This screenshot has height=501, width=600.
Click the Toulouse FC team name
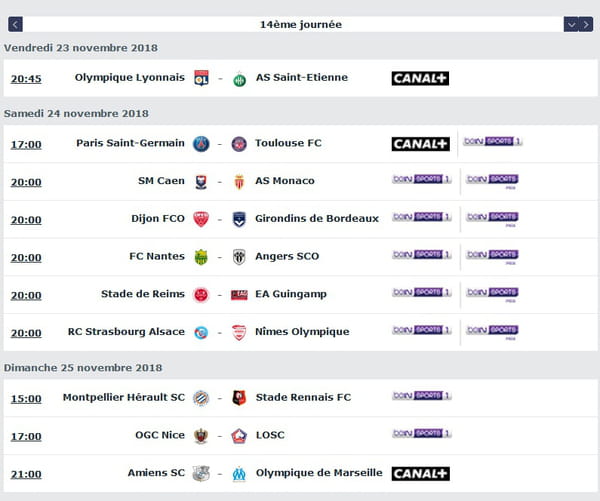289,143
